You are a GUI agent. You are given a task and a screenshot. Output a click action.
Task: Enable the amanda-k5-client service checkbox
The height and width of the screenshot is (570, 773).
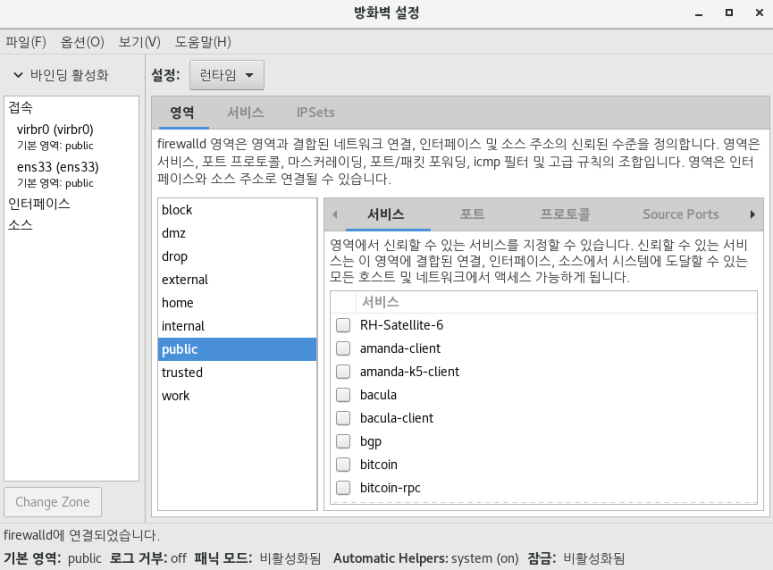pyautogui.click(x=343, y=372)
